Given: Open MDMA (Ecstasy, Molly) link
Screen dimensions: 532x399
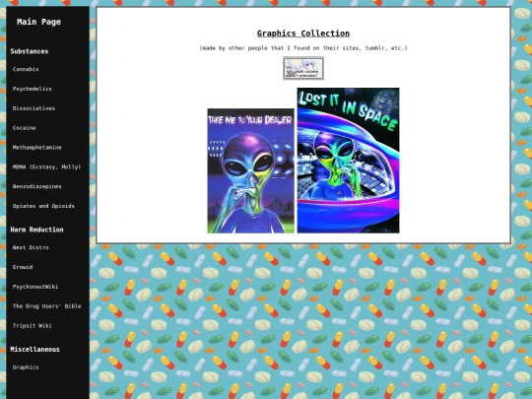Looking at the screenshot, I should (46, 166).
